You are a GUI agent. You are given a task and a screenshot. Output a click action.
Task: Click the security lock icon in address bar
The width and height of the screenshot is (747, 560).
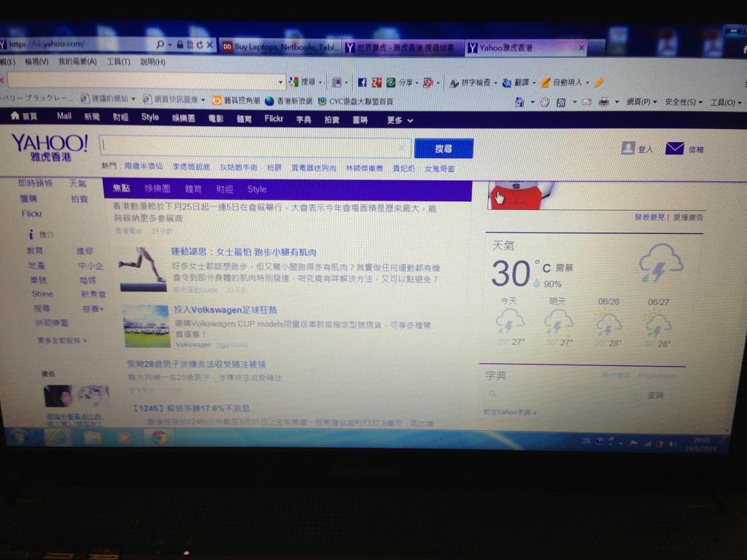[x=180, y=44]
